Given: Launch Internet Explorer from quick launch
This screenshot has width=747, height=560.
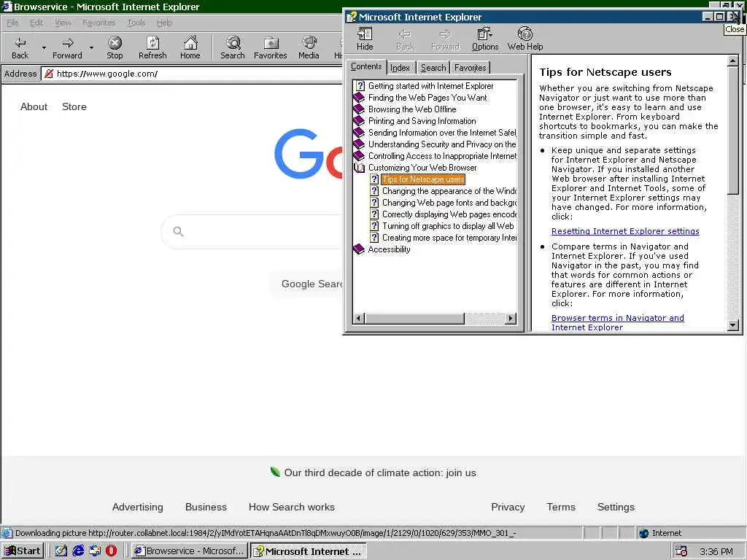Looking at the screenshot, I should click(x=78, y=551).
